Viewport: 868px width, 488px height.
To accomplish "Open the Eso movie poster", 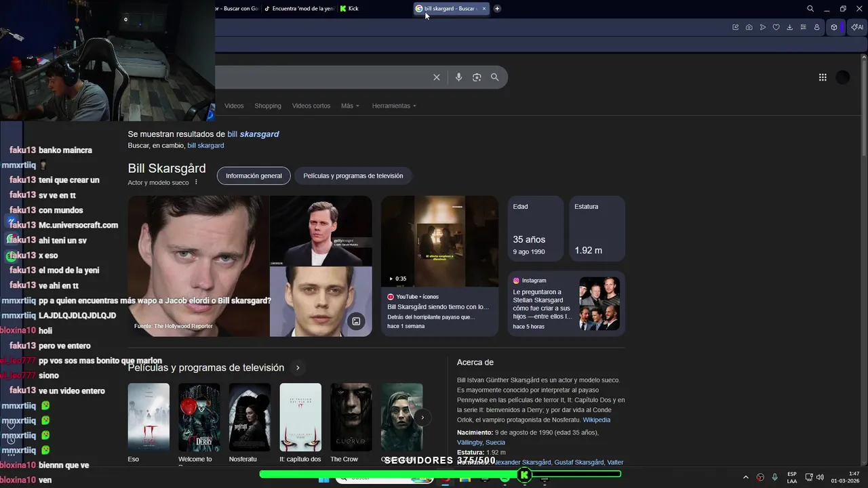I will [149, 418].
